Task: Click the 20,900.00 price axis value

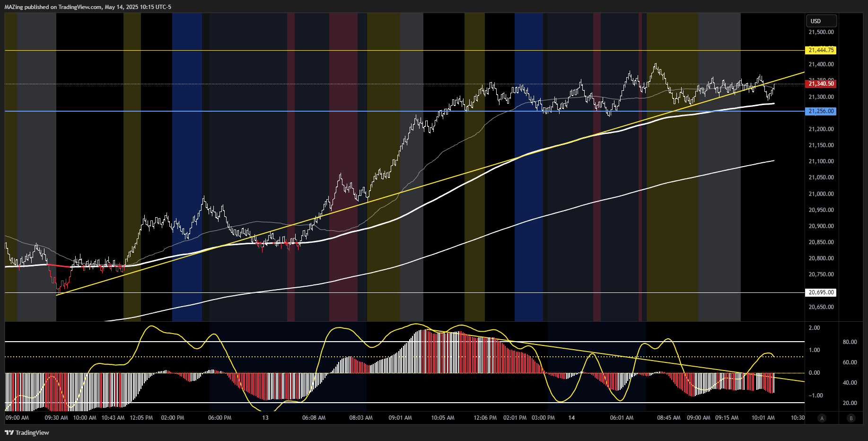Action: tap(821, 226)
